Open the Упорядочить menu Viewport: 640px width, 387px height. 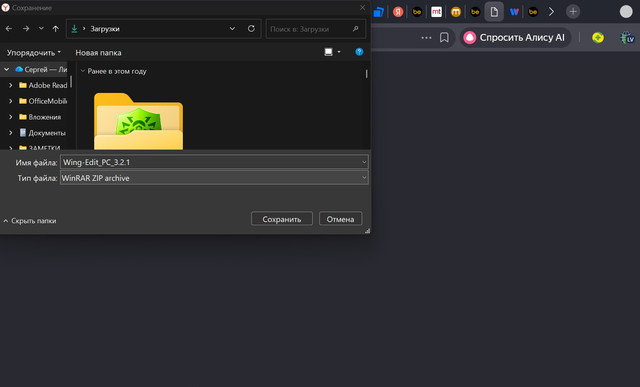pos(33,53)
